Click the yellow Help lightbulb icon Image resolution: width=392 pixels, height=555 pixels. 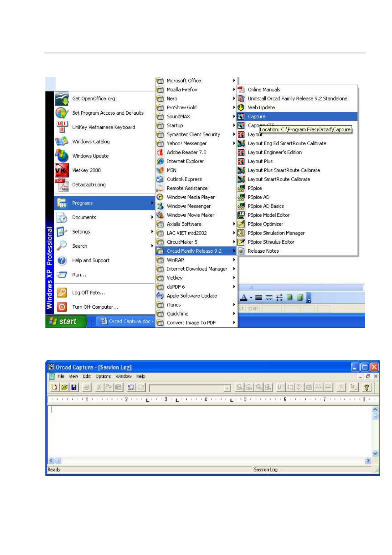click(367, 387)
